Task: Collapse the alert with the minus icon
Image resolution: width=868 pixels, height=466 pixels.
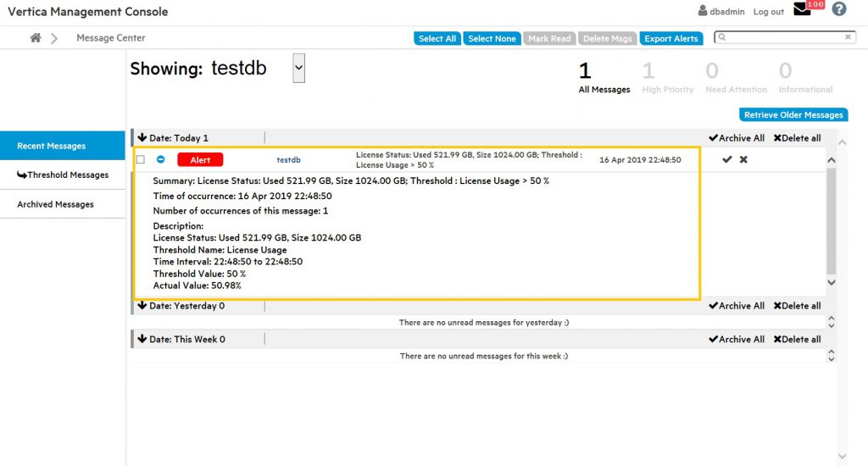Action: click(x=161, y=159)
